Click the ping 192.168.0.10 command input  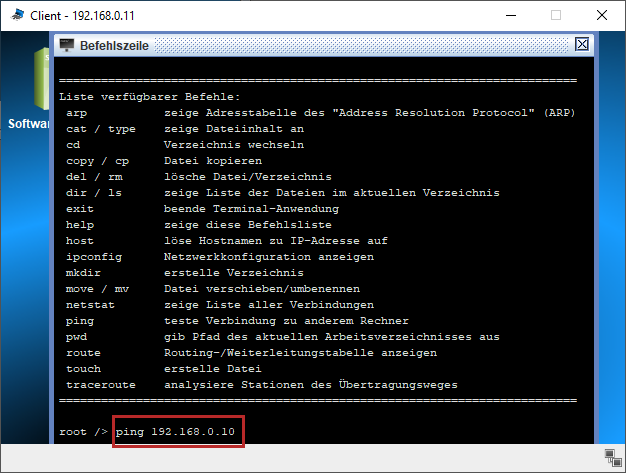pos(179,431)
